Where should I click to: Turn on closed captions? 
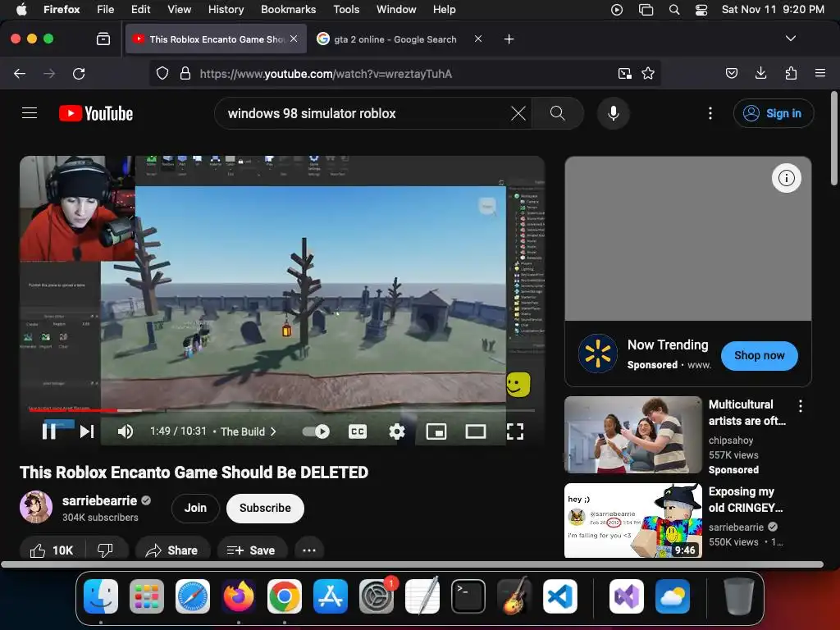[x=358, y=431]
